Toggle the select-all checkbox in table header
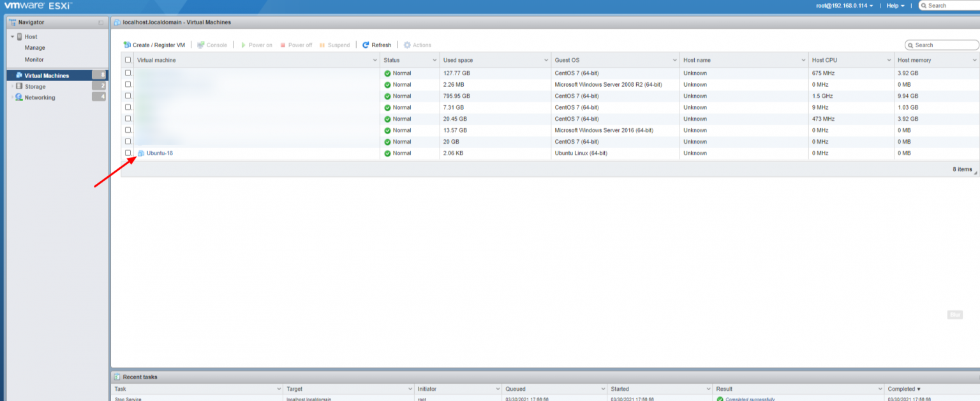Screen dimensions: 980x401 (x=128, y=60)
